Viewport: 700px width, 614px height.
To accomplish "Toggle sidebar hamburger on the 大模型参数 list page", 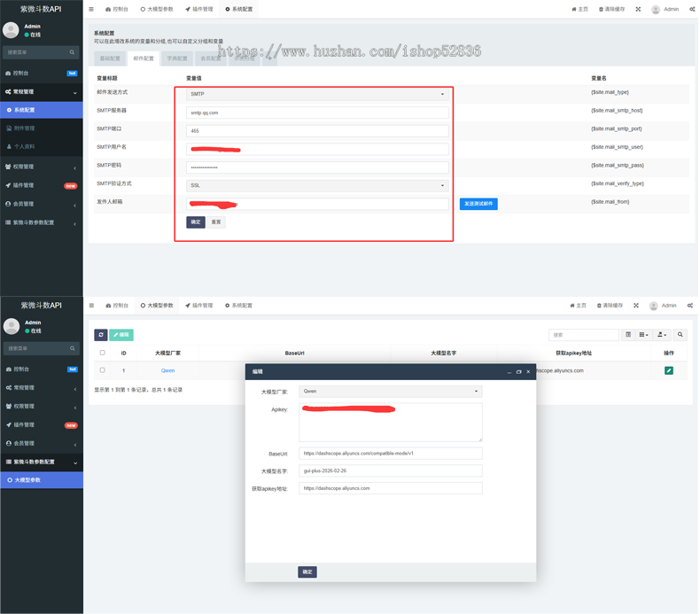I will pyautogui.click(x=91, y=306).
